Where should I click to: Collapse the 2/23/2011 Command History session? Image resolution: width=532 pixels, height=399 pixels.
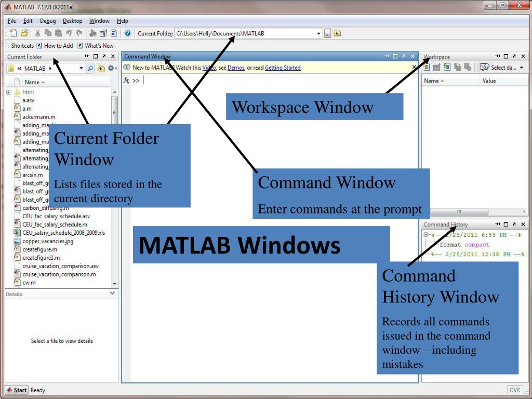[426, 235]
